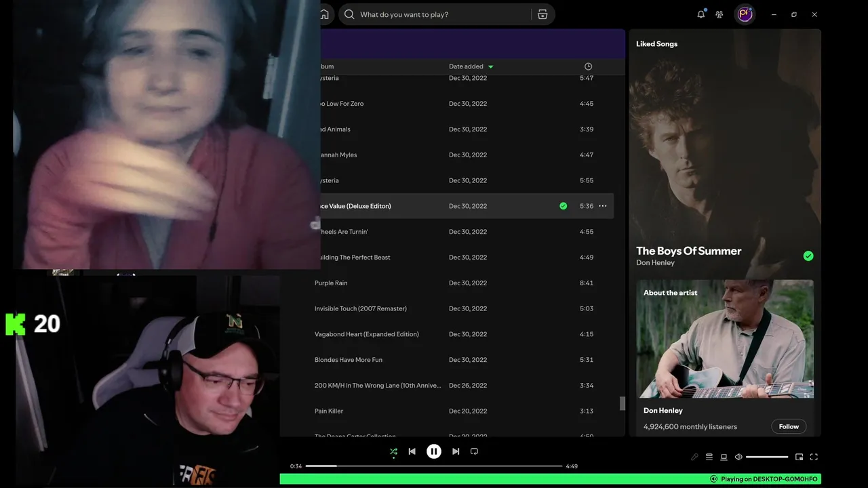Image resolution: width=868 pixels, height=488 pixels.
Task: Open connect to a device
Action: point(724,457)
